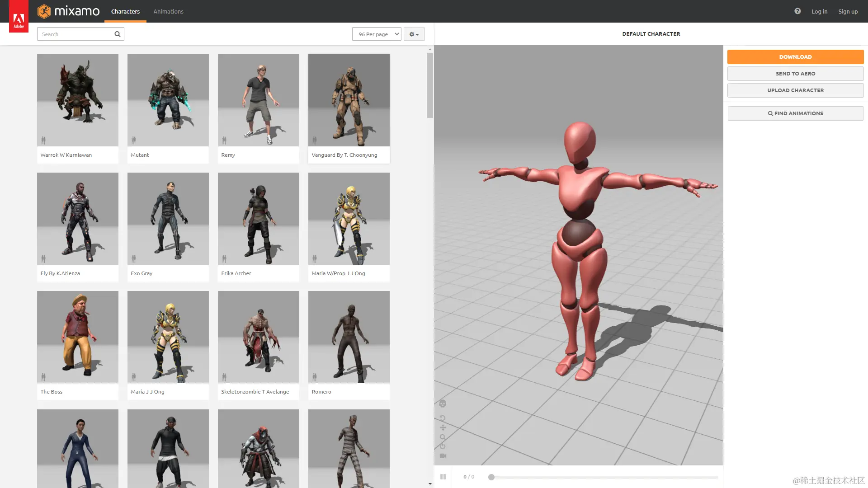Switch to the Characters tab
Image resolution: width=868 pixels, height=488 pixels.
[125, 11]
